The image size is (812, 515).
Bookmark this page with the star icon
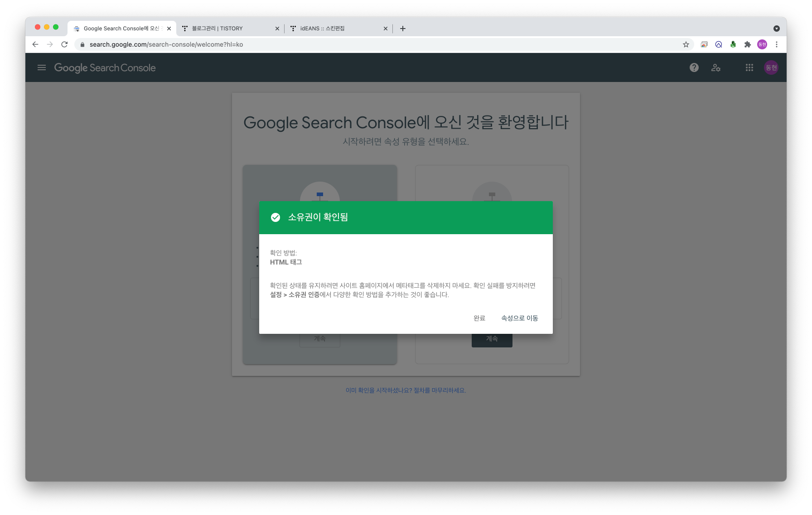click(686, 44)
